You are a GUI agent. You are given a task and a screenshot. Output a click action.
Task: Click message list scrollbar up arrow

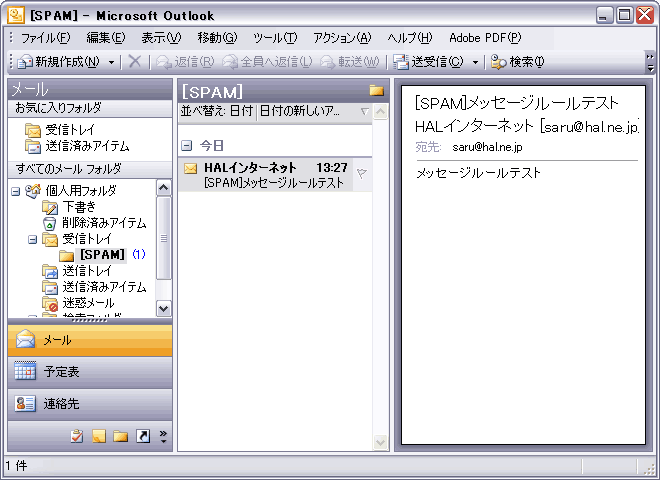381,112
